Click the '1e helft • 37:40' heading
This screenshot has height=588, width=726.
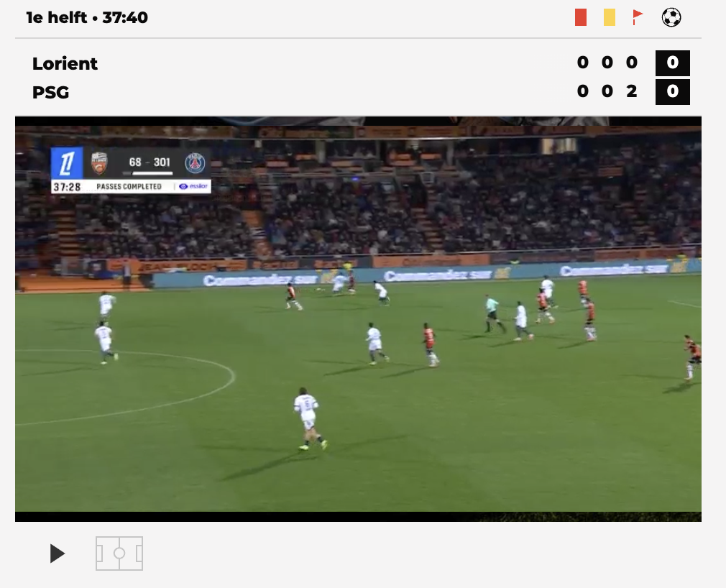87,17
